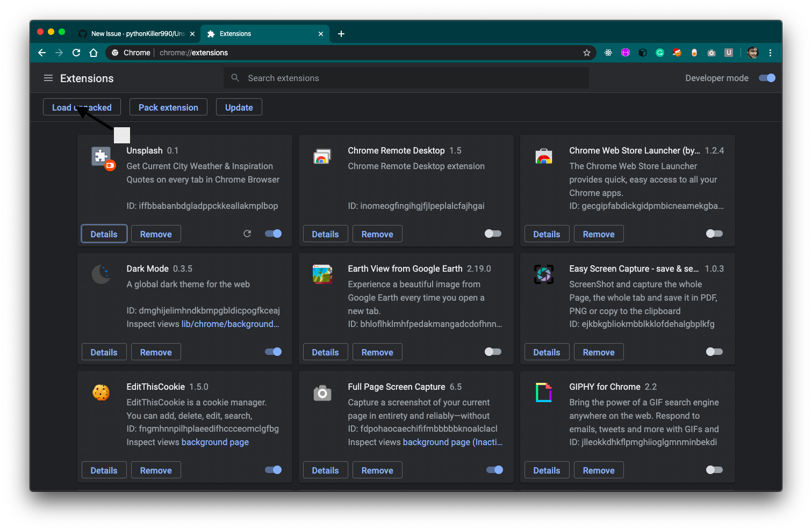Click the browser back arrow

42,53
